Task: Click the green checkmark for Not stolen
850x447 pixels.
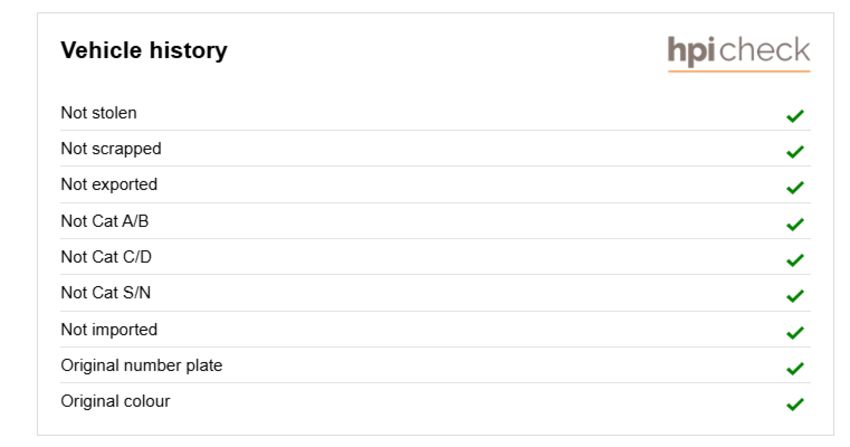Action: tap(795, 115)
